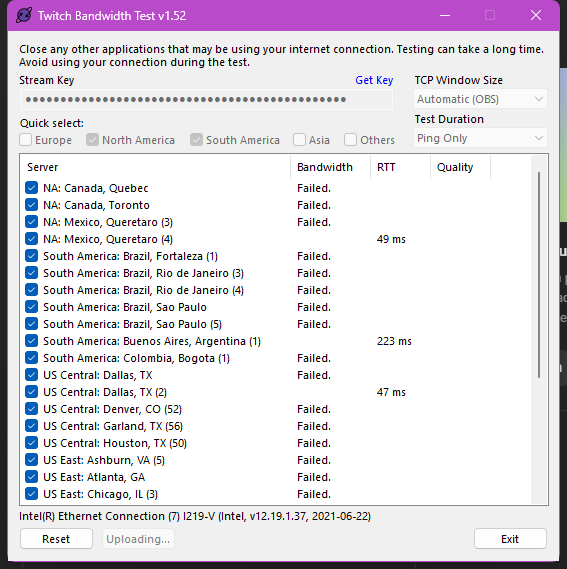The width and height of the screenshot is (567, 569).
Task: Uncheck Brazil, Fortaleza (1) server checkbox
Action: [x=32, y=256]
